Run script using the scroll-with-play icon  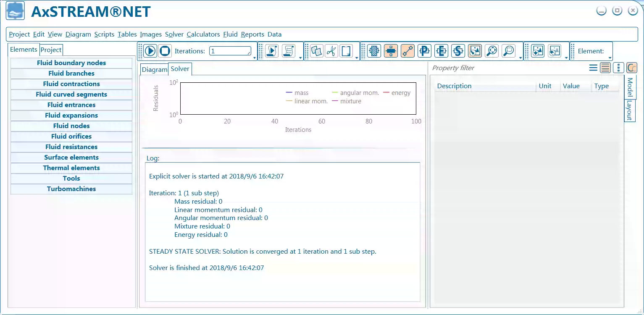pyautogui.click(x=272, y=51)
